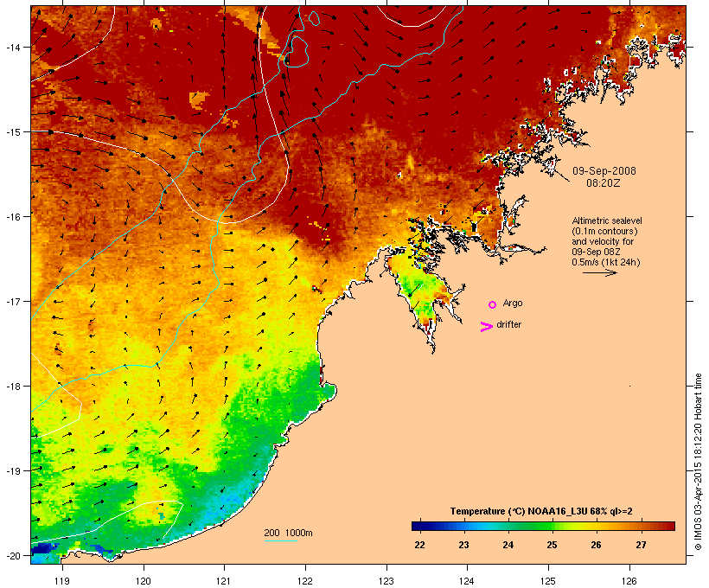Click the magenta Argo circle legend marker

pos(493,304)
